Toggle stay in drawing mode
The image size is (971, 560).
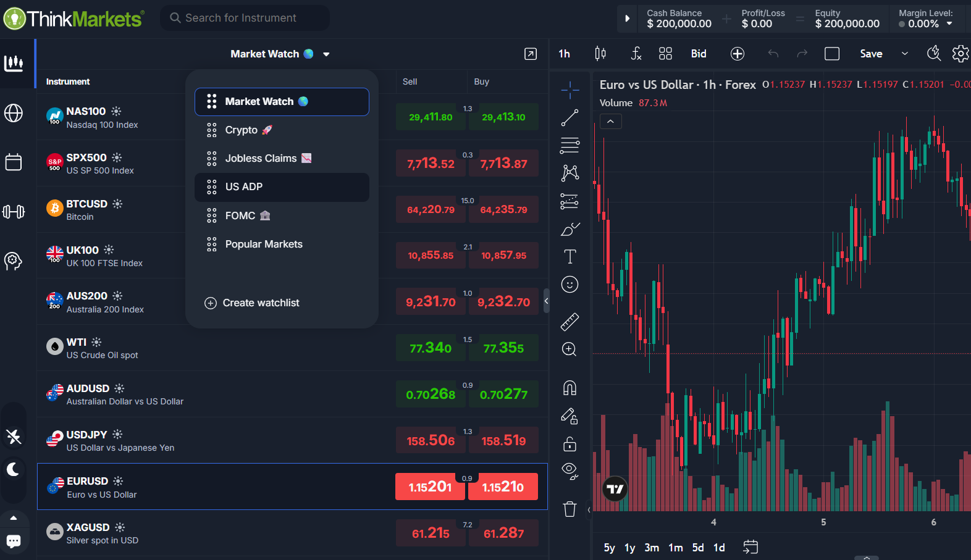(x=570, y=416)
